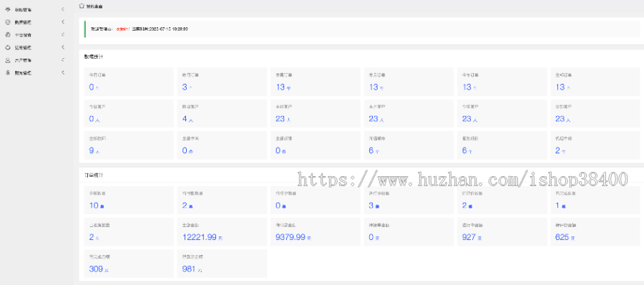
Task: Click the 代理申请 card
Action: tap(596, 145)
